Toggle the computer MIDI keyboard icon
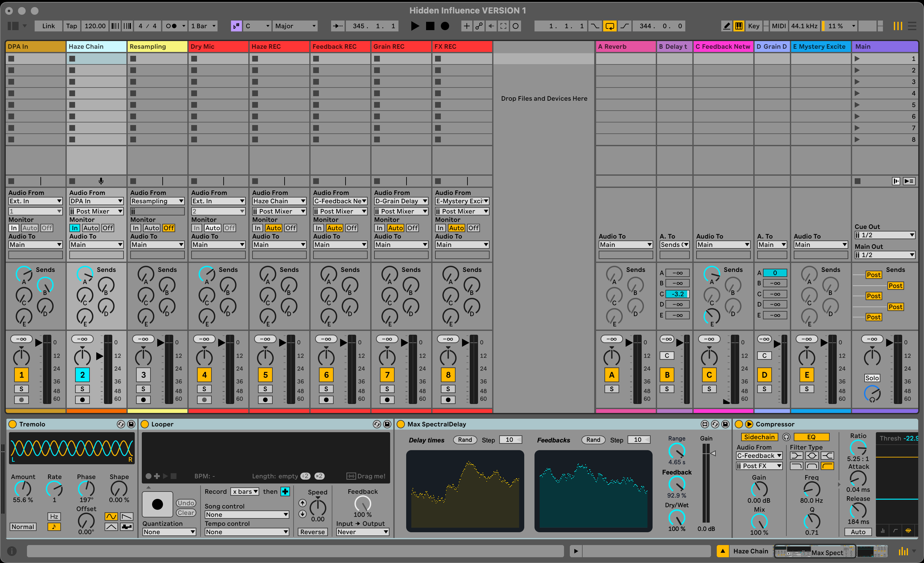Image resolution: width=924 pixels, height=563 pixels. pos(739,26)
